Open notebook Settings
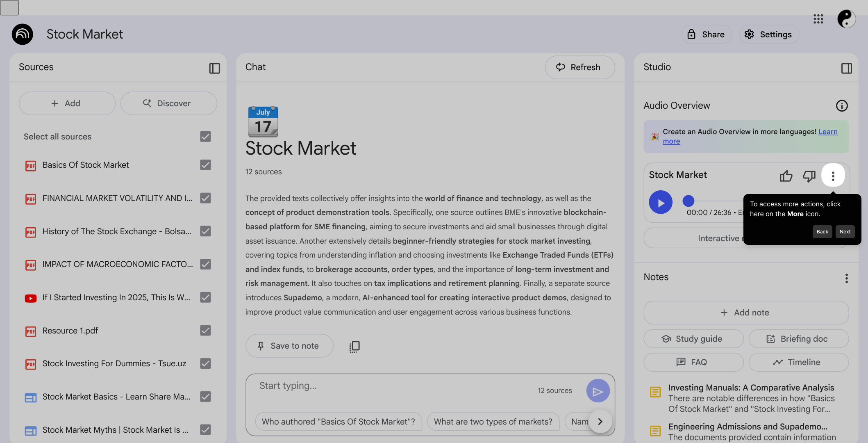Viewport: 868px width, 443px height. pyautogui.click(x=768, y=34)
